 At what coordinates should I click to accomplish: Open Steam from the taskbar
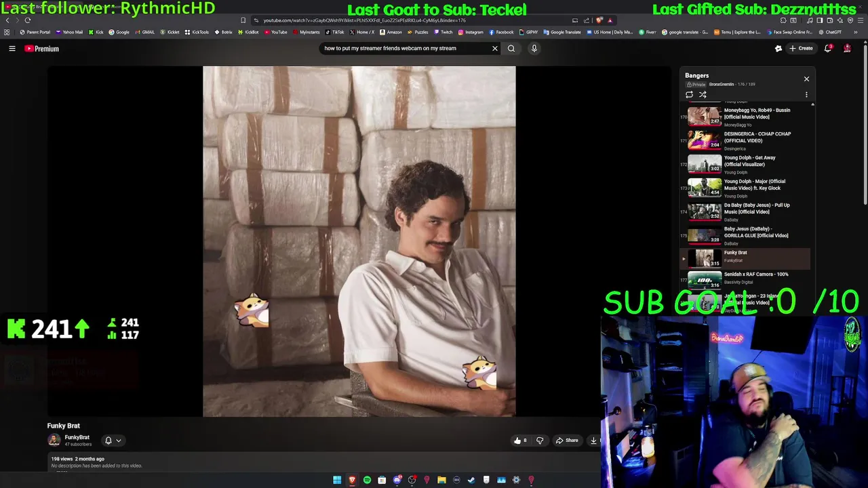pos(471,480)
